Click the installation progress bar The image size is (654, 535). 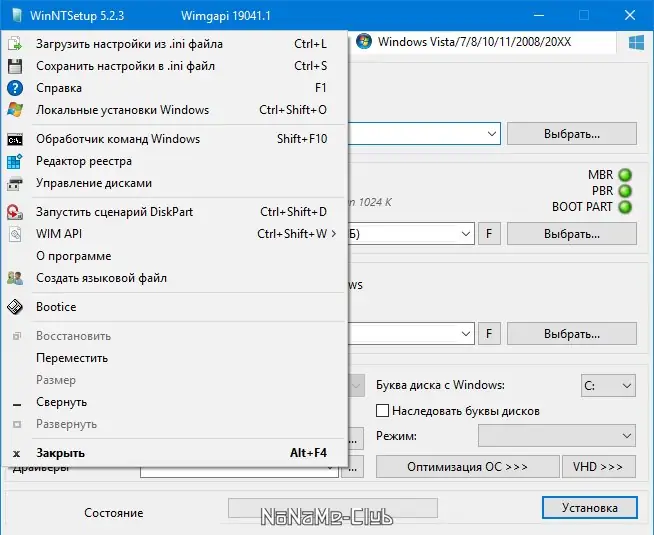(333, 508)
